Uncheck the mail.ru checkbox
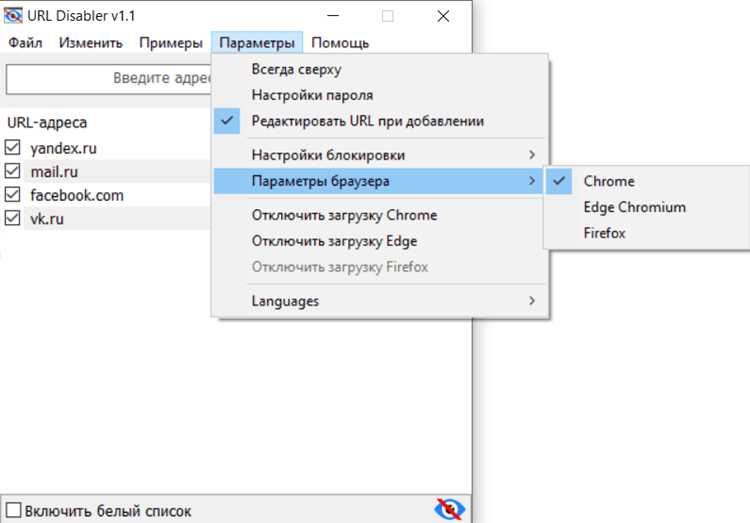The width and height of the screenshot is (750, 523). pos(12,171)
